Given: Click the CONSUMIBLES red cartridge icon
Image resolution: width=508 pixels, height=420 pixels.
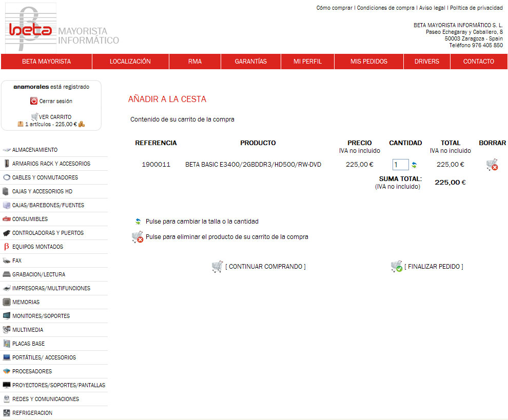Looking at the screenshot, I should click(x=7, y=219).
